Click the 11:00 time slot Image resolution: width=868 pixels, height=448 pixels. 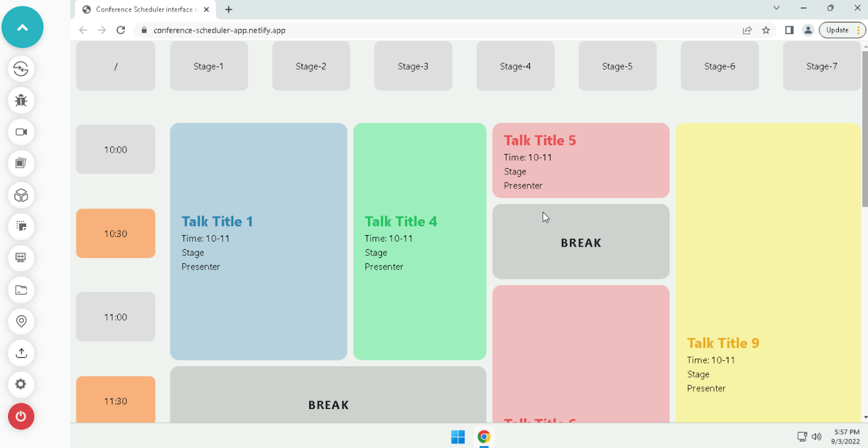[x=116, y=317]
